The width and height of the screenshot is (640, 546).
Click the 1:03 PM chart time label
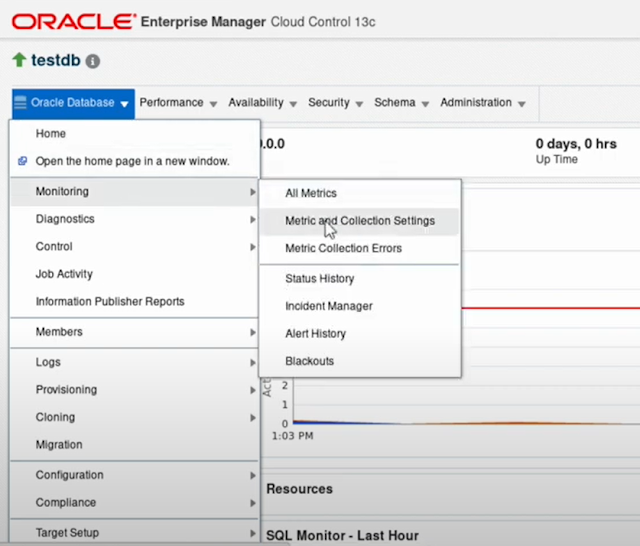coord(292,436)
